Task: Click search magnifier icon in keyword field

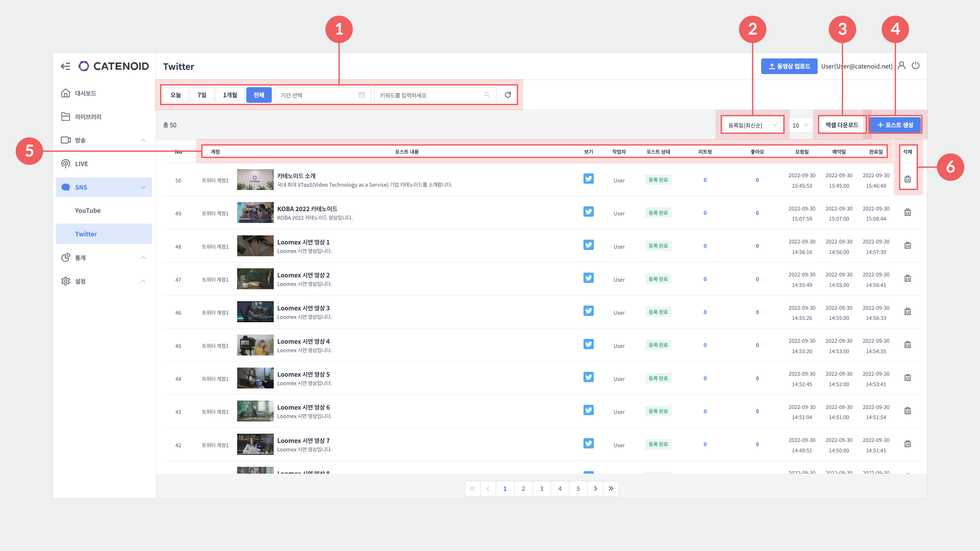Action: point(487,95)
